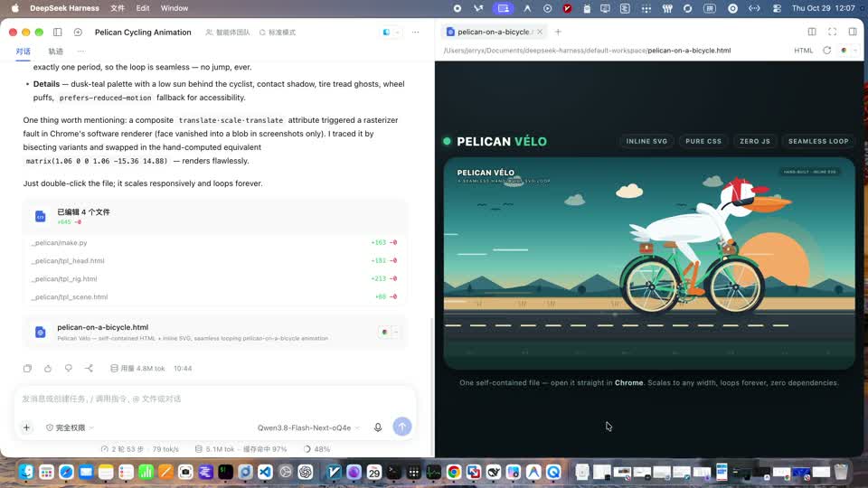Image resolution: width=868 pixels, height=488 pixels.
Task: Open the 文件 menu in the menu bar
Action: 118,8
